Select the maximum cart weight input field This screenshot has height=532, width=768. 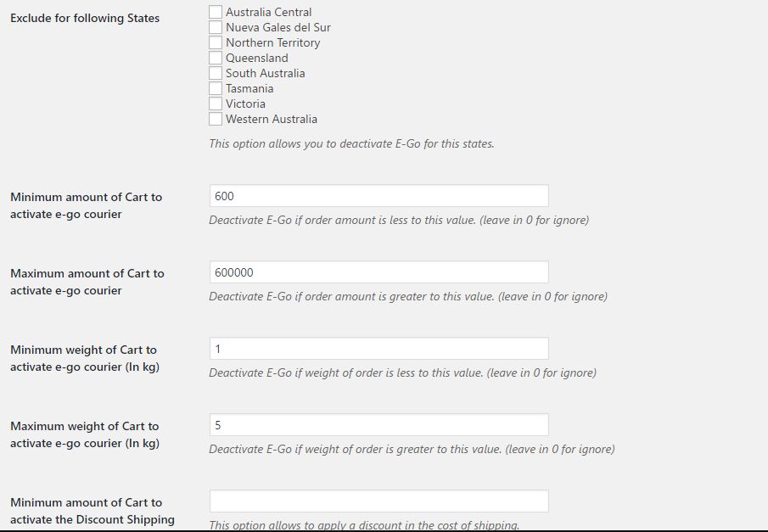pos(378,425)
